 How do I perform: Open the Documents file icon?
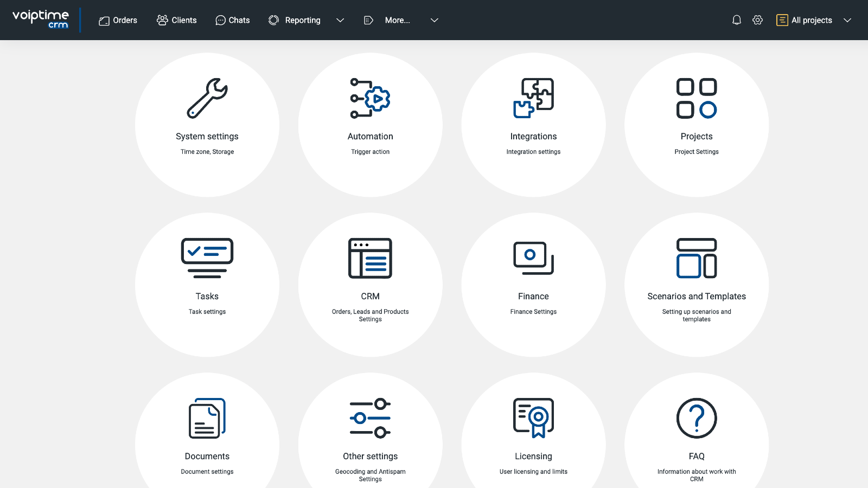click(x=207, y=418)
